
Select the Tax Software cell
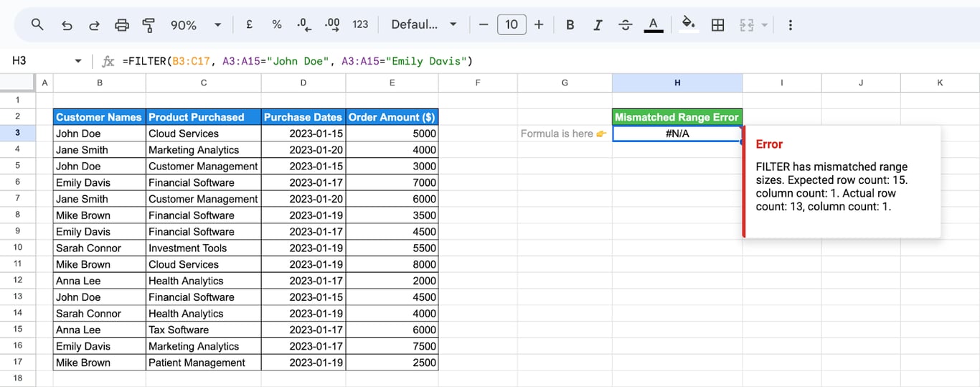tap(204, 330)
